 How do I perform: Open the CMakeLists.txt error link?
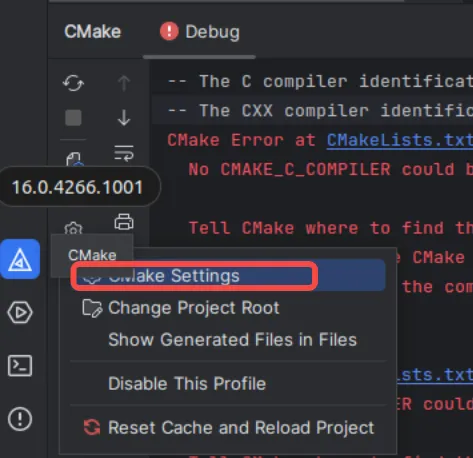point(399,140)
